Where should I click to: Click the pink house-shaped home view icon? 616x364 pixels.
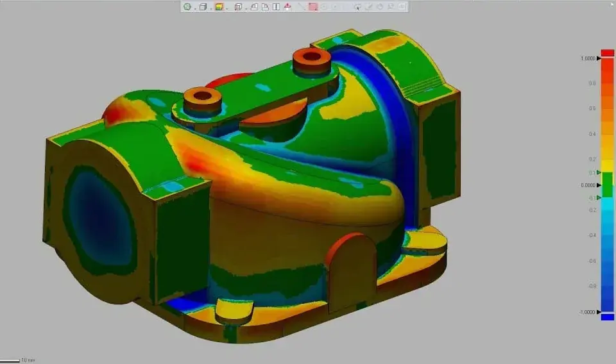tap(287, 6)
